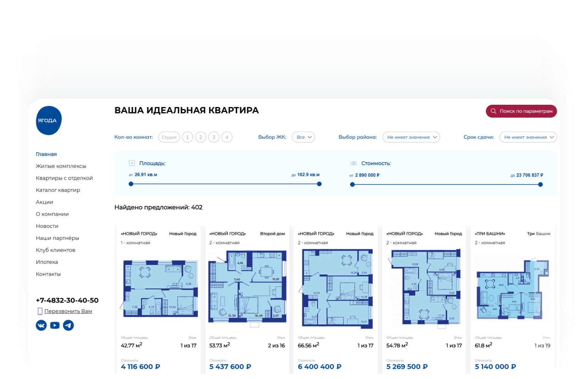
Task: Click the money icon next to Стоимость
Action: tap(354, 163)
